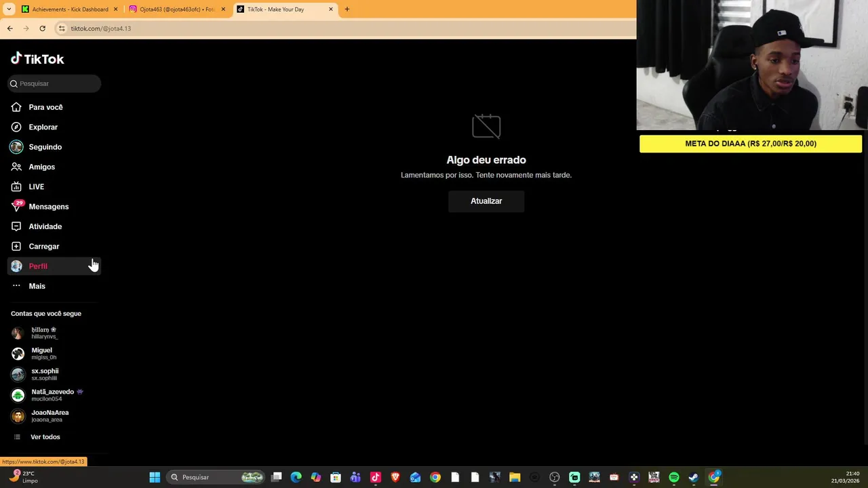This screenshot has height=488, width=868.
Task: Open File Explorer from taskbar
Action: point(515,477)
